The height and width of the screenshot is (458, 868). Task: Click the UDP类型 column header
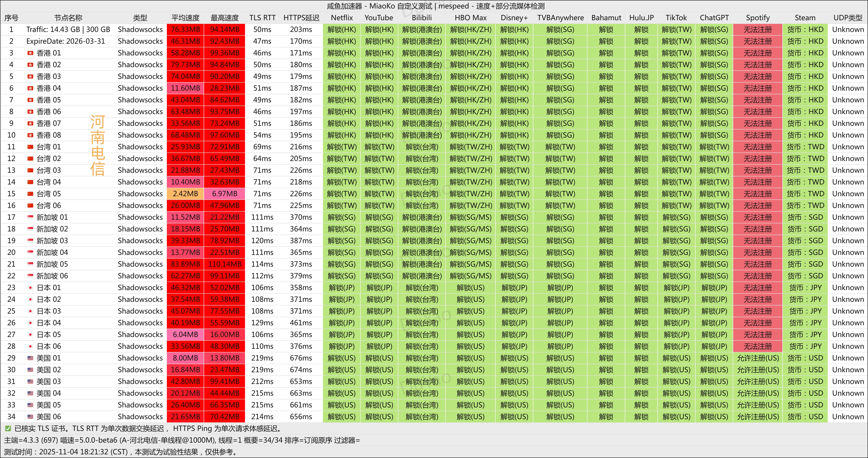pyautogui.click(x=848, y=18)
